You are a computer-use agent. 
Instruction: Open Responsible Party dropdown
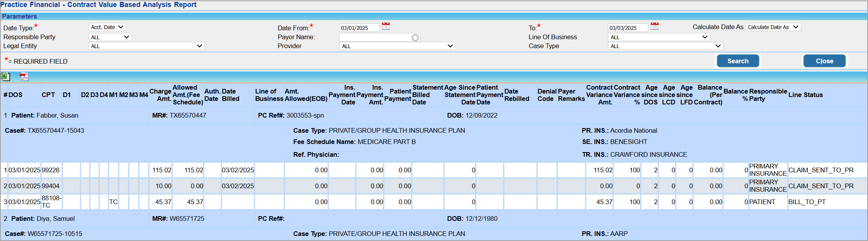pos(110,37)
